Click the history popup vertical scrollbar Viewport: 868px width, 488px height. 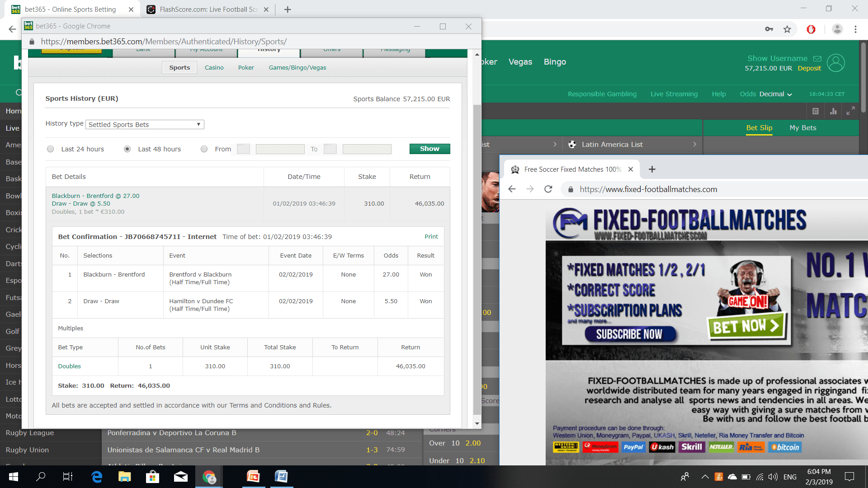click(477, 259)
